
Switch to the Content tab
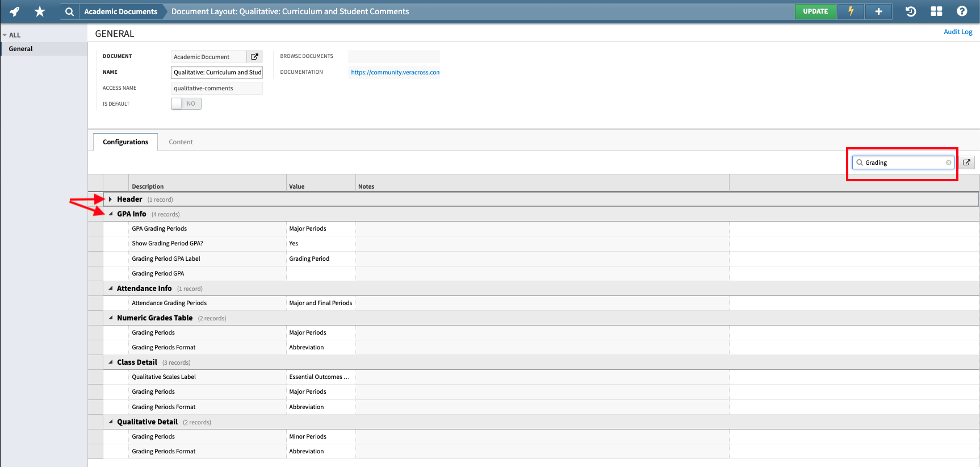[181, 142]
